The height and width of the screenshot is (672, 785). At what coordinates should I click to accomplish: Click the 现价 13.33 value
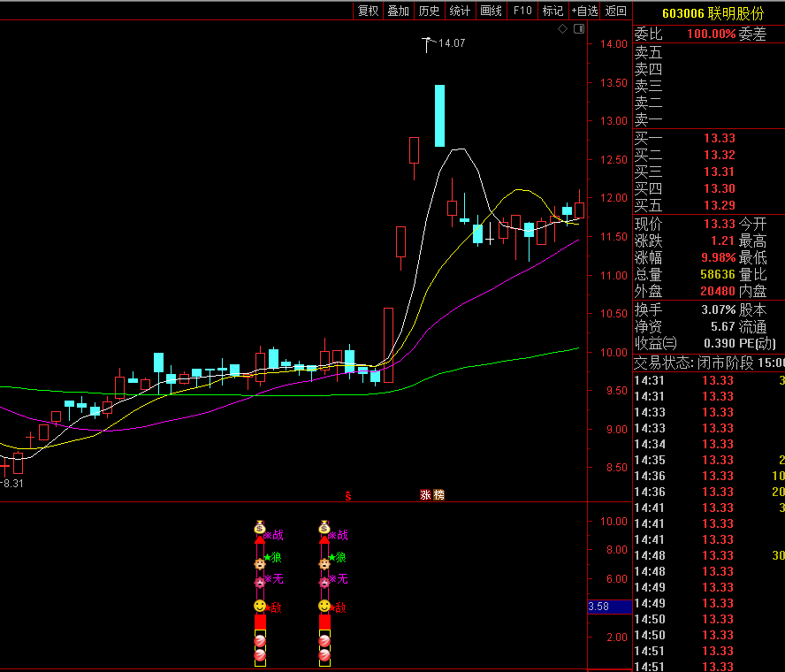[720, 224]
